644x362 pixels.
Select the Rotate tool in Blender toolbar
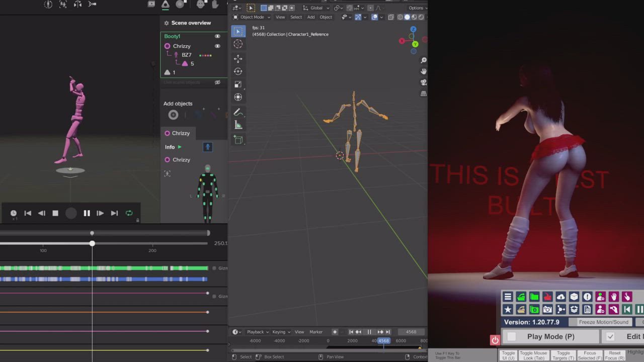(238, 71)
